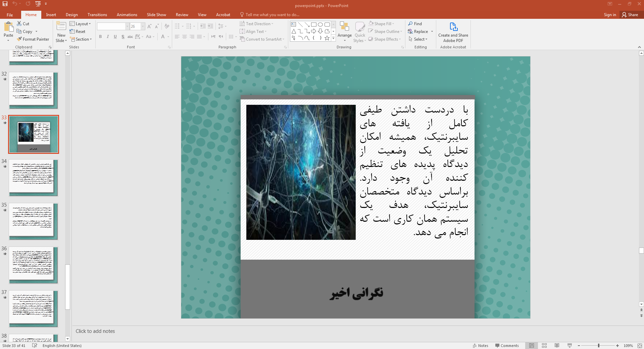The image size is (644, 349).
Task: Click the Arrange icon
Action: (344, 26)
